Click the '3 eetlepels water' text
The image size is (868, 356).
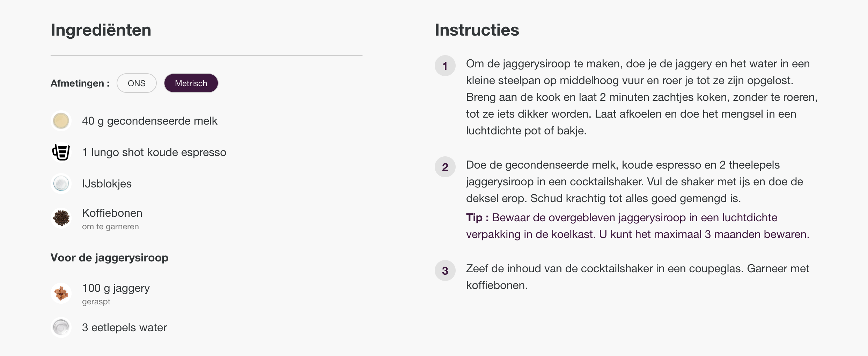[124, 328]
